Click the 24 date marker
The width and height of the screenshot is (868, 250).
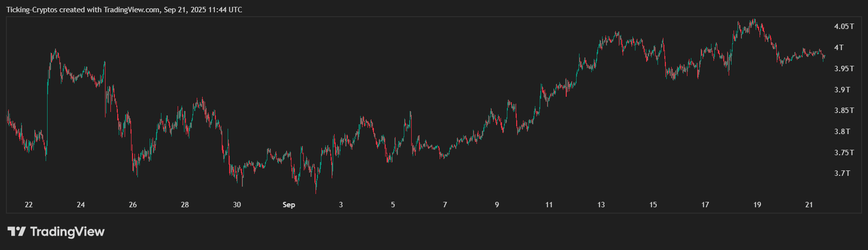(81, 205)
